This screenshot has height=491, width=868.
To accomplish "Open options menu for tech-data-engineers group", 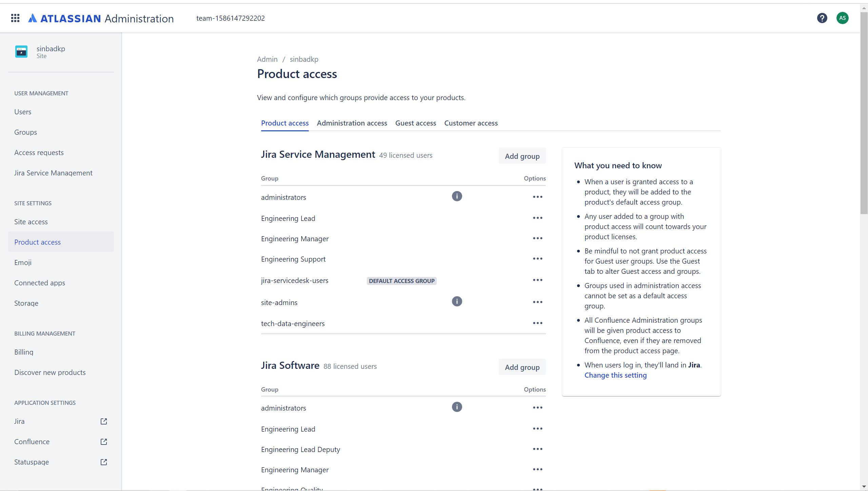I will (537, 323).
